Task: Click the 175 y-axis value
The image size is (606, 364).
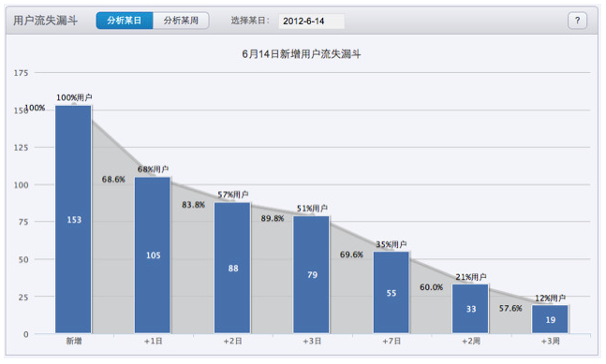Action: [22, 73]
